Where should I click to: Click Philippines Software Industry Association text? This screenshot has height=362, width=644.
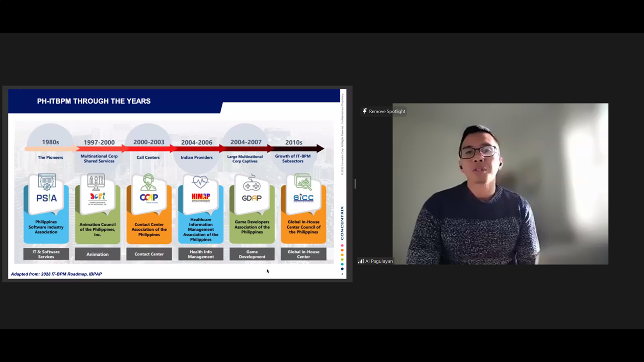[x=46, y=227]
